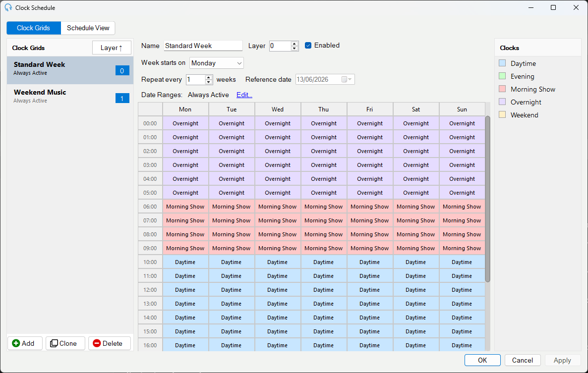This screenshot has width=588, height=373.
Task: Select the Weekend Music grid
Action: tap(70, 98)
